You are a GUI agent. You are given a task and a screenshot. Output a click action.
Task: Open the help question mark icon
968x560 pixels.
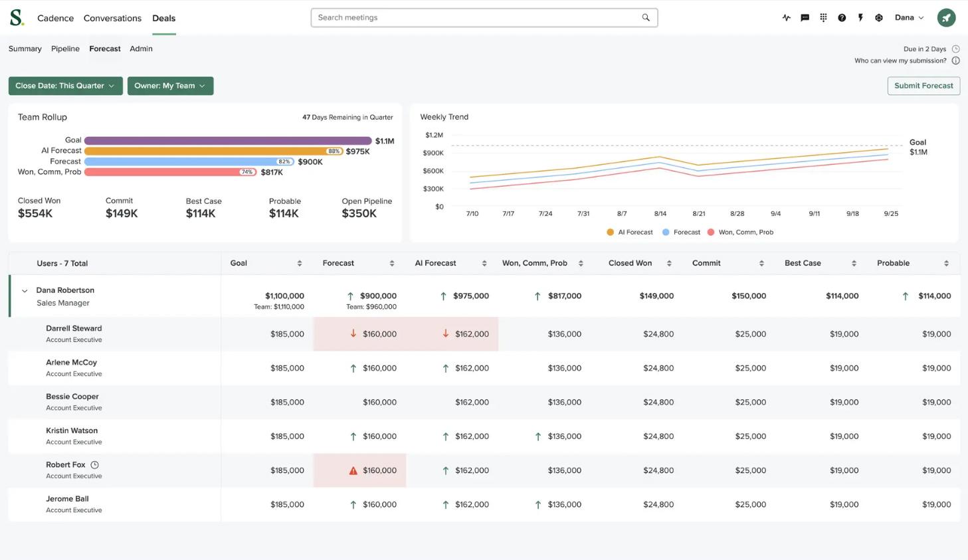tap(842, 18)
